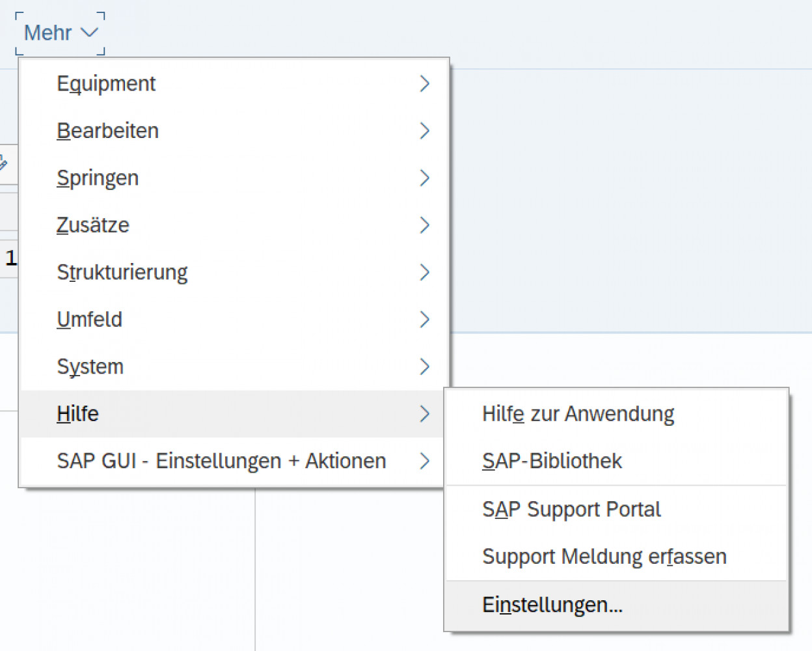Click the System menu entry
The width and height of the screenshot is (812, 651).
tap(90, 367)
